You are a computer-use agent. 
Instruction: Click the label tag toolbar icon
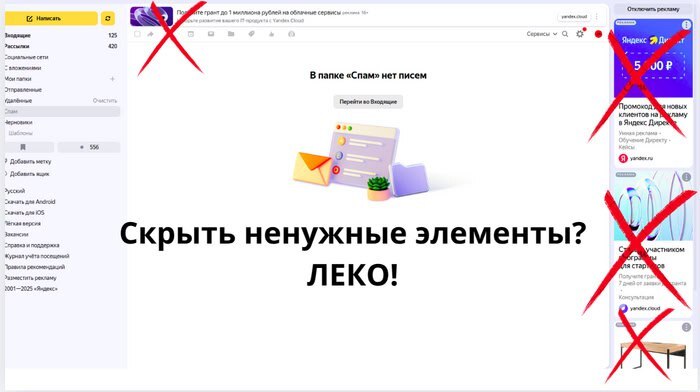(x=251, y=34)
